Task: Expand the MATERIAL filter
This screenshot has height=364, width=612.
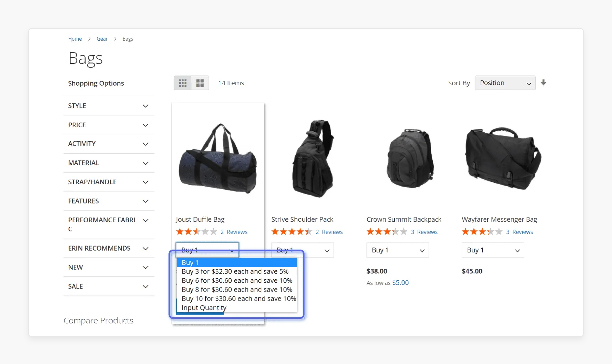Action: (109, 163)
